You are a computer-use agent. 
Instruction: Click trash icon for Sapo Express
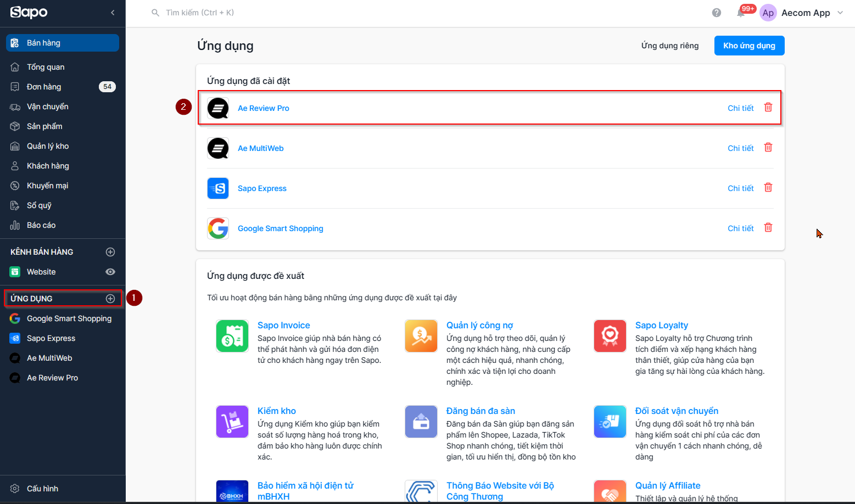[x=768, y=188]
